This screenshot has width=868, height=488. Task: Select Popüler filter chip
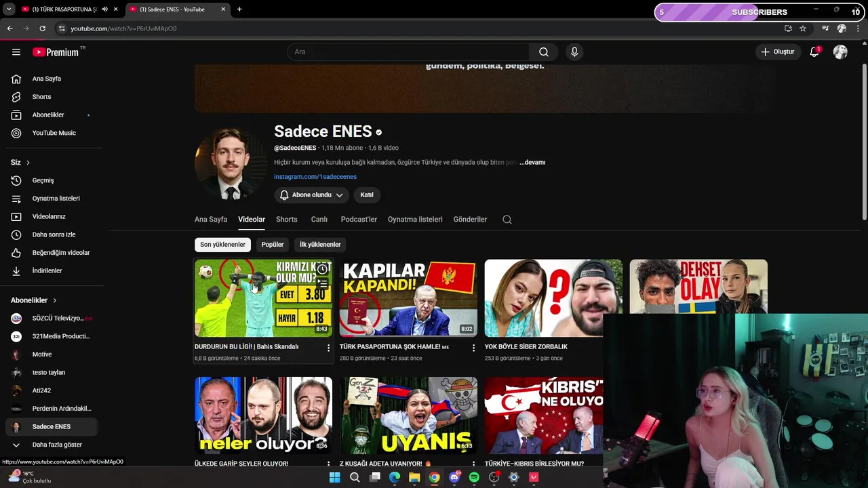[273, 245]
